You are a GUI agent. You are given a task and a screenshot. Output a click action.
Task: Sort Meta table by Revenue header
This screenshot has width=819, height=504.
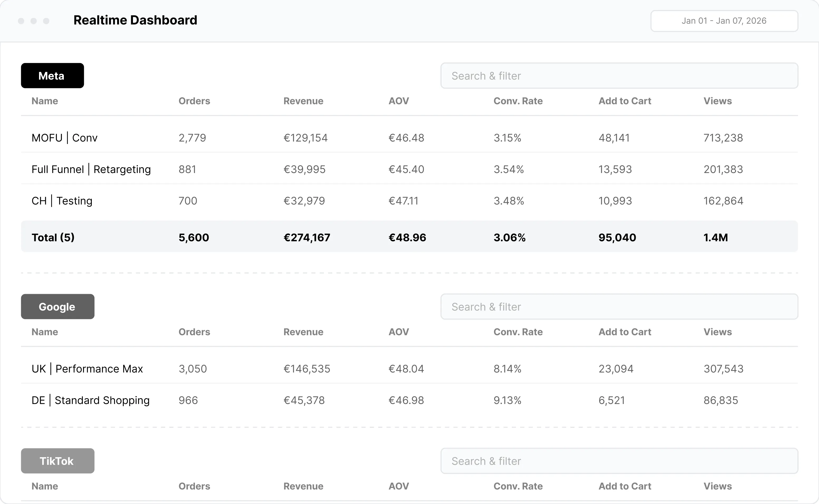pos(303,101)
